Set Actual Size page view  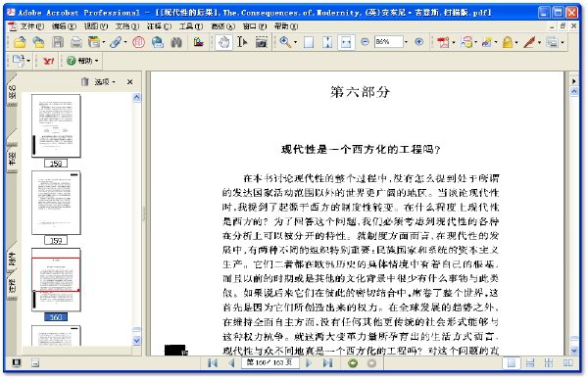point(309,42)
